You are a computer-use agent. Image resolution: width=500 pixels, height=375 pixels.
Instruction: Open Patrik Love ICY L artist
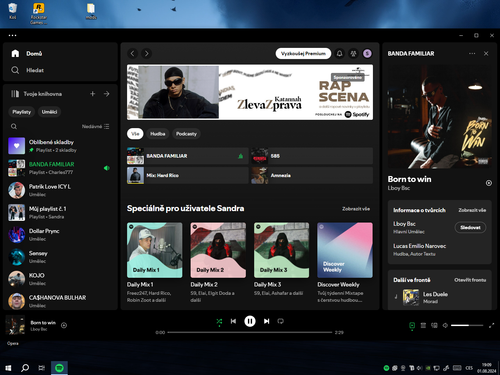[60, 190]
